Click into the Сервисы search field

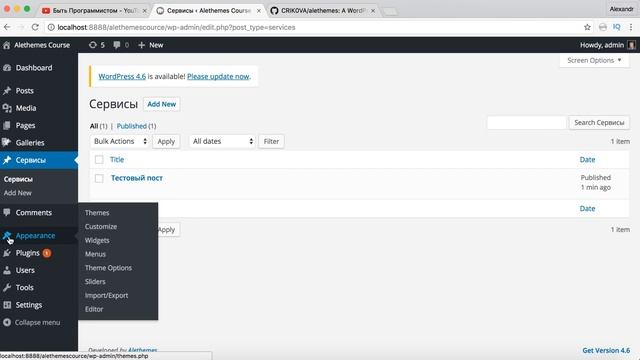[x=527, y=122]
